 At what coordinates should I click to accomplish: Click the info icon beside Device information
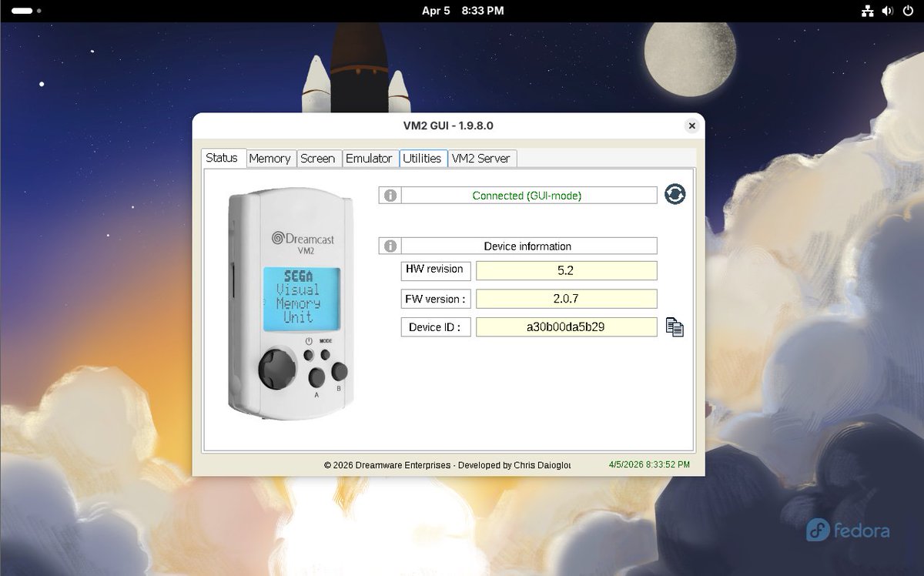(x=390, y=246)
